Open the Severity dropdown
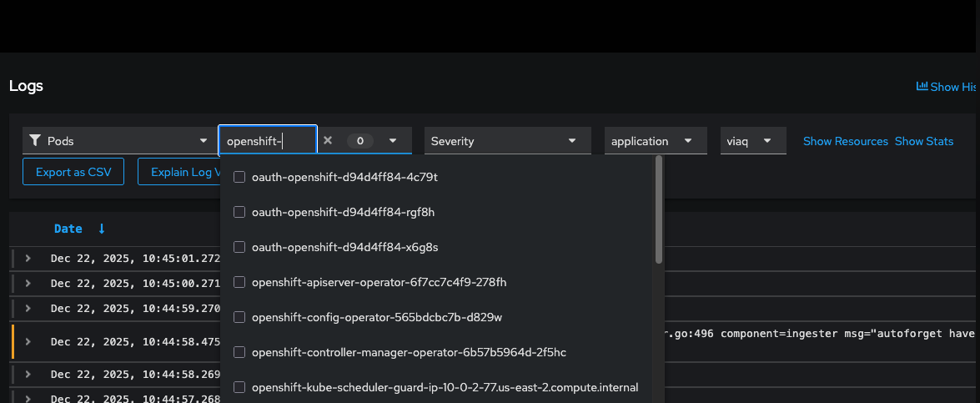The width and height of the screenshot is (980, 403). pyautogui.click(x=507, y=140)
